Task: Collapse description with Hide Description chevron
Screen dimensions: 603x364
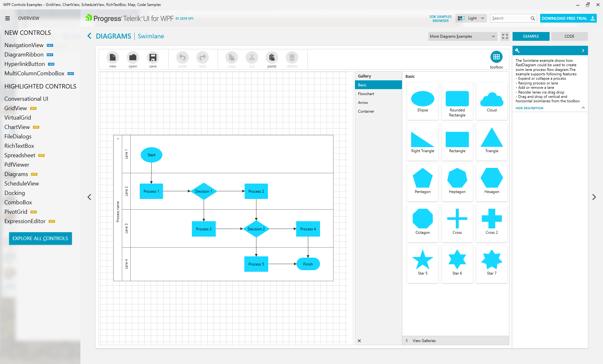Action: pyautogui.click(x=583, y=108)
